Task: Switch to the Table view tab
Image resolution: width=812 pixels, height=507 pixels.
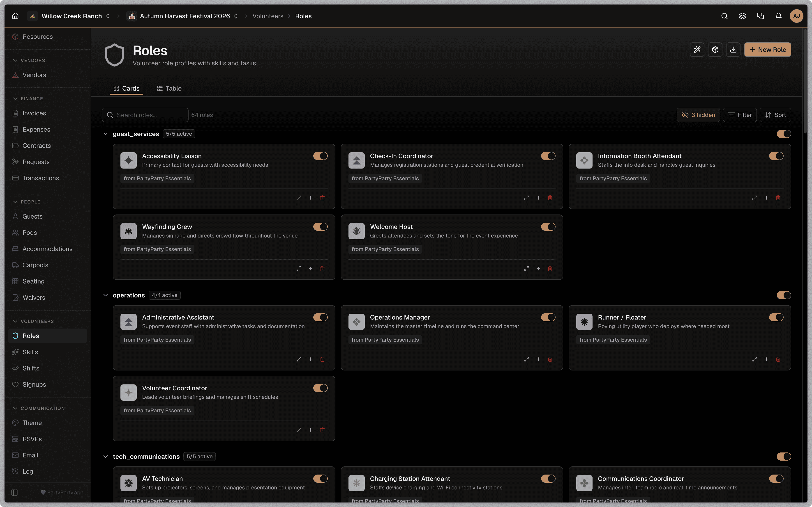Action: coord(169,89)
